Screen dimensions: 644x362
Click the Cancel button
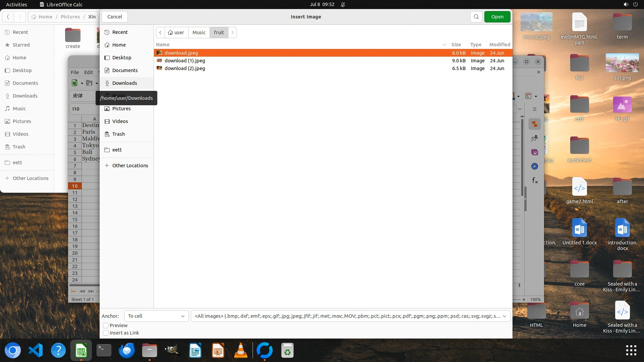click(114, 17)
